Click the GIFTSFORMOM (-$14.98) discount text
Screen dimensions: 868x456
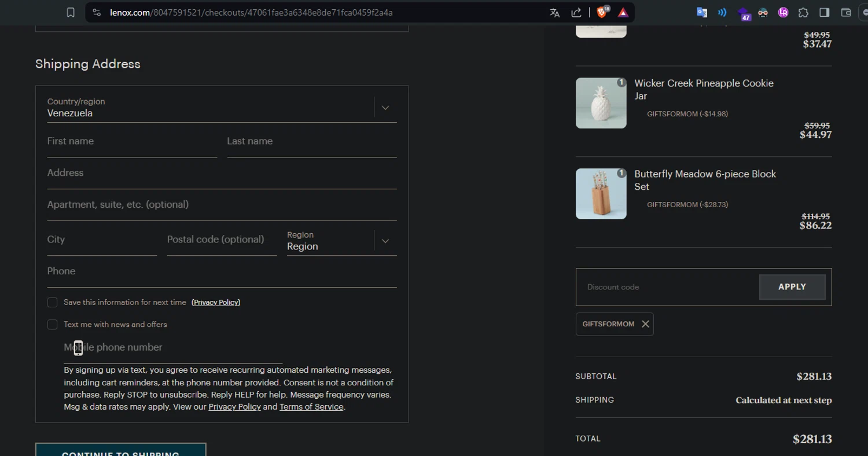click(687, 114)
